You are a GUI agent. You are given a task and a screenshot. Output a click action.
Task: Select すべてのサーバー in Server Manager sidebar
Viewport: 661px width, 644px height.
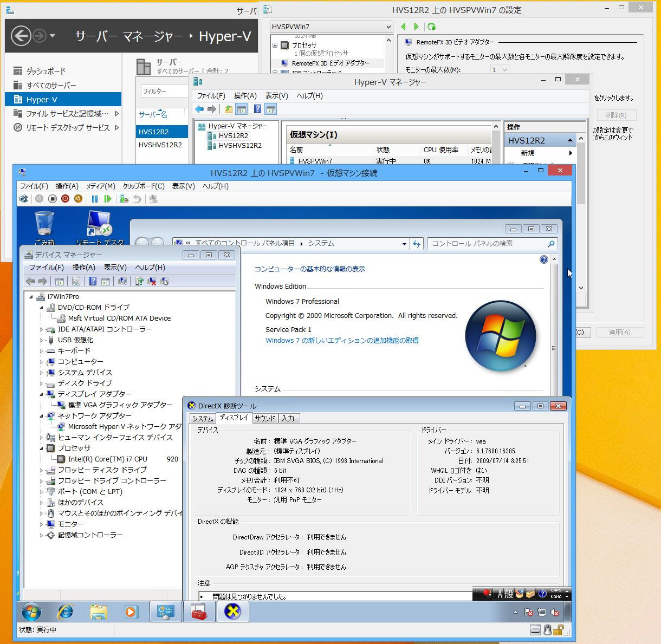pos(51,85)
